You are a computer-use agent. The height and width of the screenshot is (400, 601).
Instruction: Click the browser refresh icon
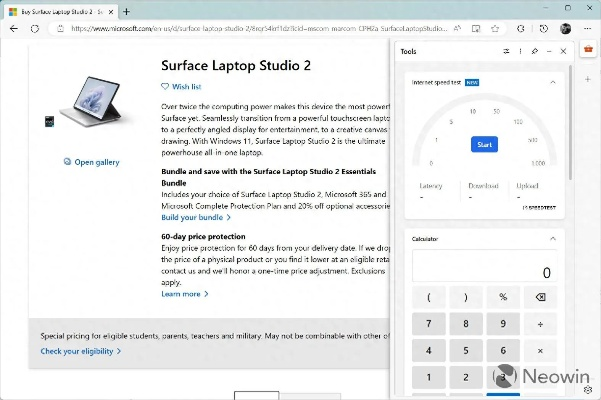(x=35, y=28)
